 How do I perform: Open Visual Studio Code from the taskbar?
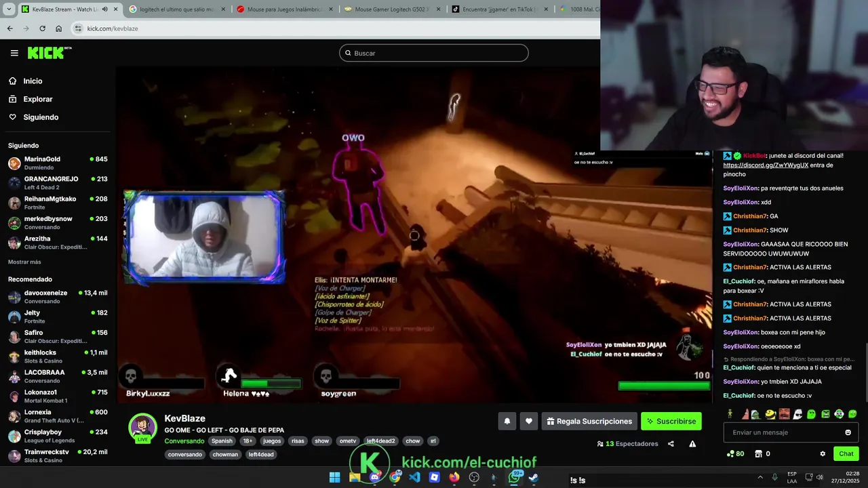tap(414, 477)
